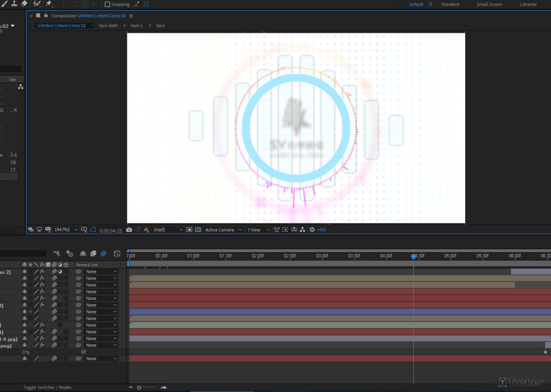Open the composition mini-flowchart icon
The image size is (551, 392).
tap(57, 254)
